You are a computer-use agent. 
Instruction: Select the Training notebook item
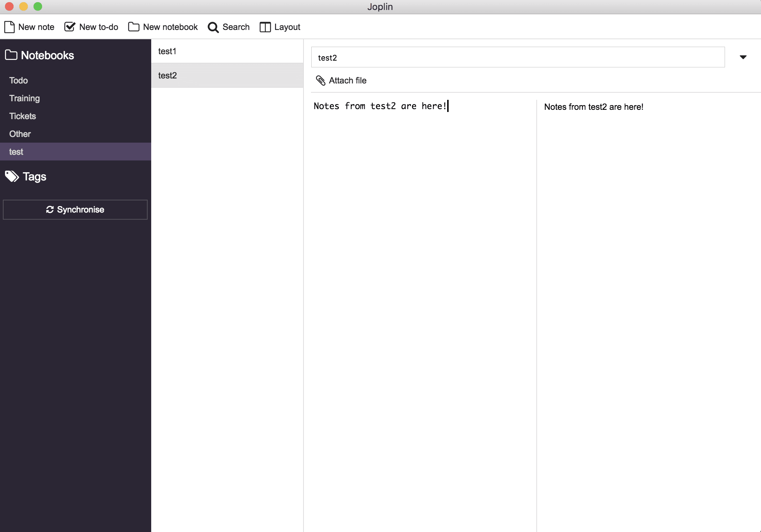[24, 98]
